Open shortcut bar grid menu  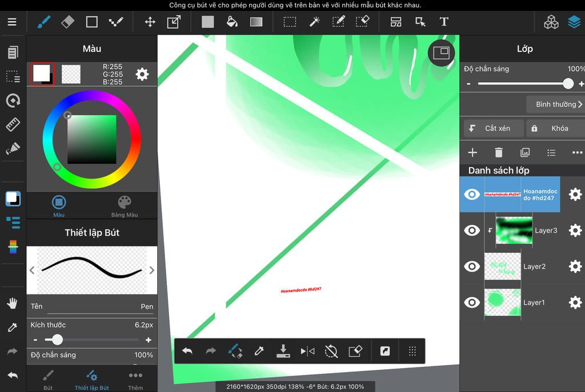[x=412, y=351]
